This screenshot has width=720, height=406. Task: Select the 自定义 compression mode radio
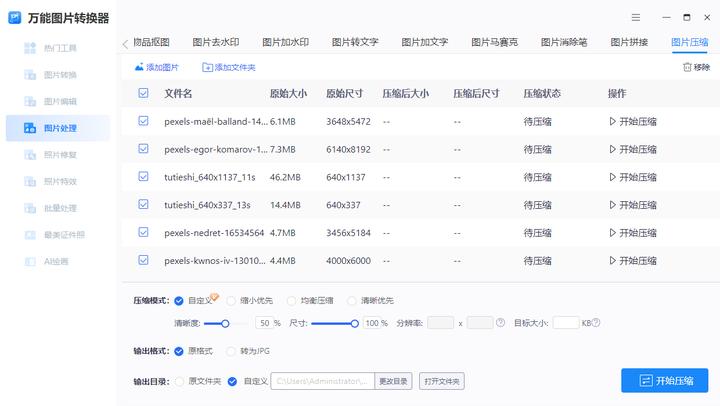click(179, 301)
